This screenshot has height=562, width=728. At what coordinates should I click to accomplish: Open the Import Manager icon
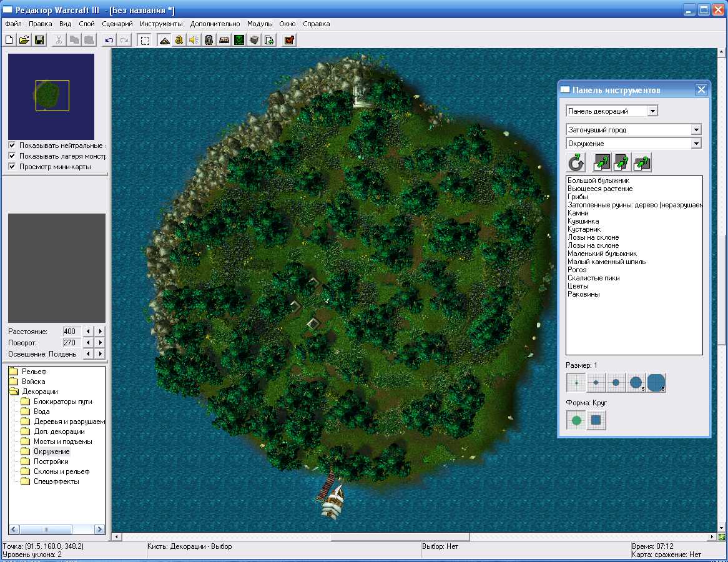(x=269, y=41)
